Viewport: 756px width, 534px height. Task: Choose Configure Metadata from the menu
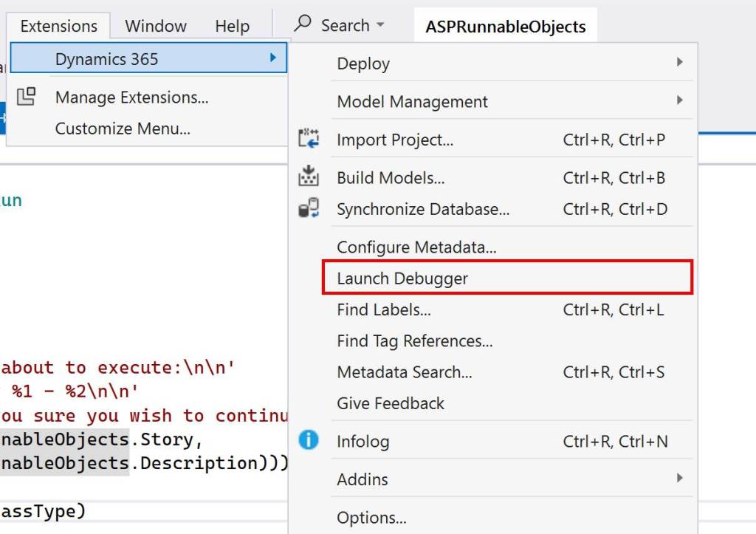pyautogui.click(x=416, y=247)
